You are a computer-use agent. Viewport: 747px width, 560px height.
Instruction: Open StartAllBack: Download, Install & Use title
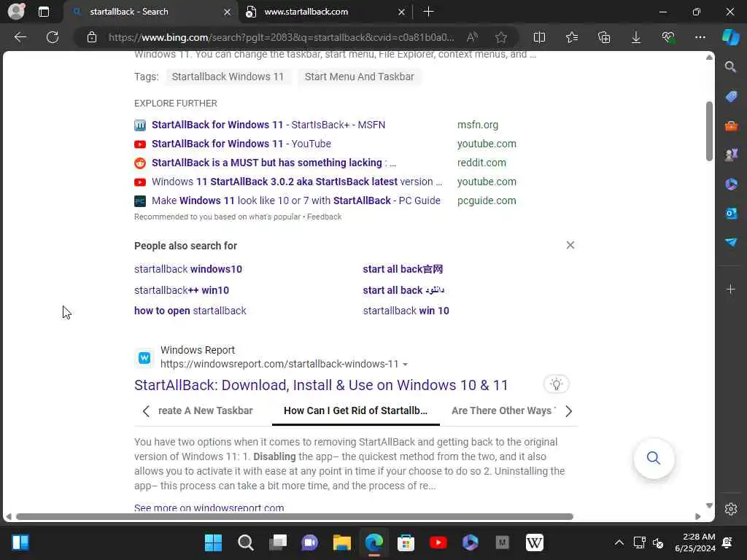point(321,385)
